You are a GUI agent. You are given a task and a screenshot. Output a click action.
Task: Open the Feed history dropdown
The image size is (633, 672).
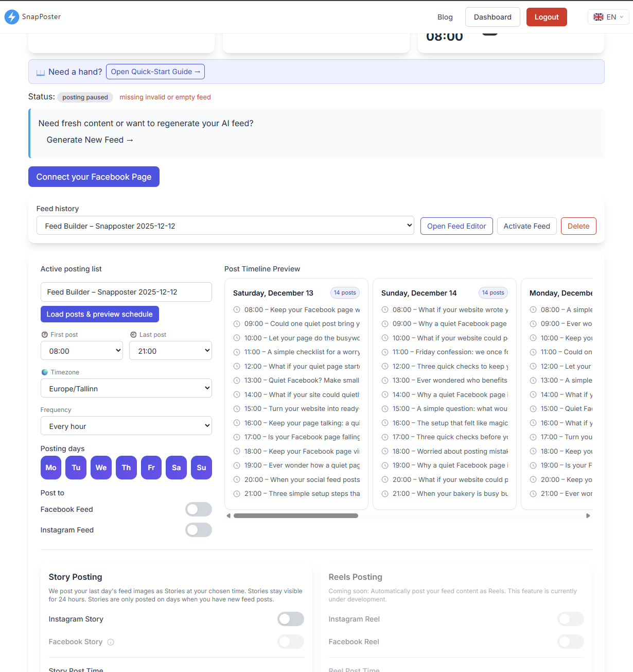click(x=225, y=226)
